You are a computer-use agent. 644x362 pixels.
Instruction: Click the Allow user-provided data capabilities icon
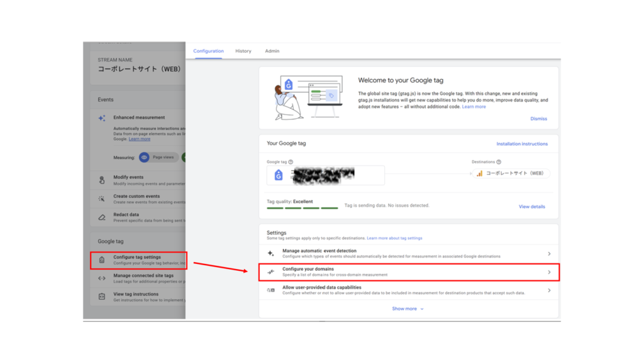(x=270, y=290)
